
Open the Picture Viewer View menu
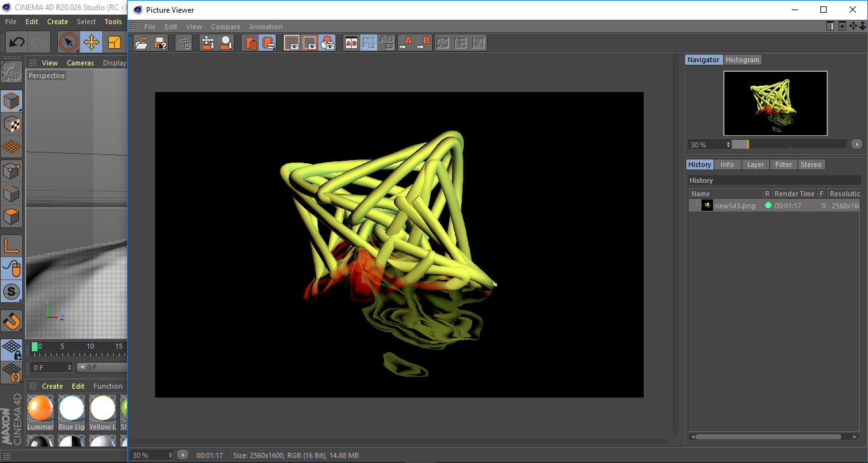pyautogui.click(x=194, y=27)
